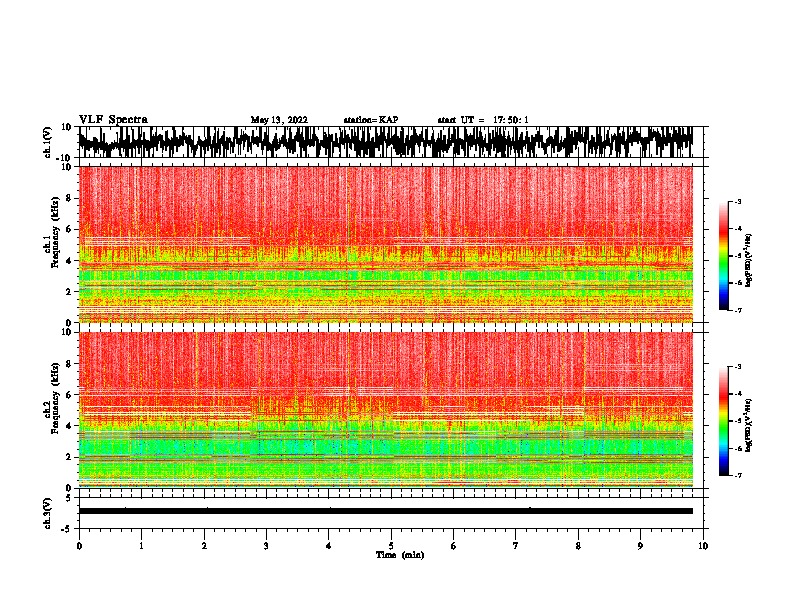
Task: Click the "-3" label on ch.1 color bar
Action: point(737,202)
